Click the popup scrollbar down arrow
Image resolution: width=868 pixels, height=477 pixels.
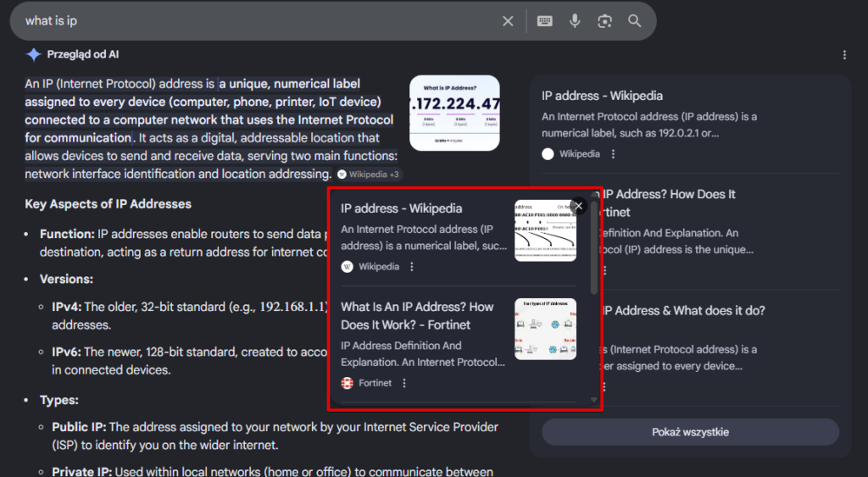594,400
